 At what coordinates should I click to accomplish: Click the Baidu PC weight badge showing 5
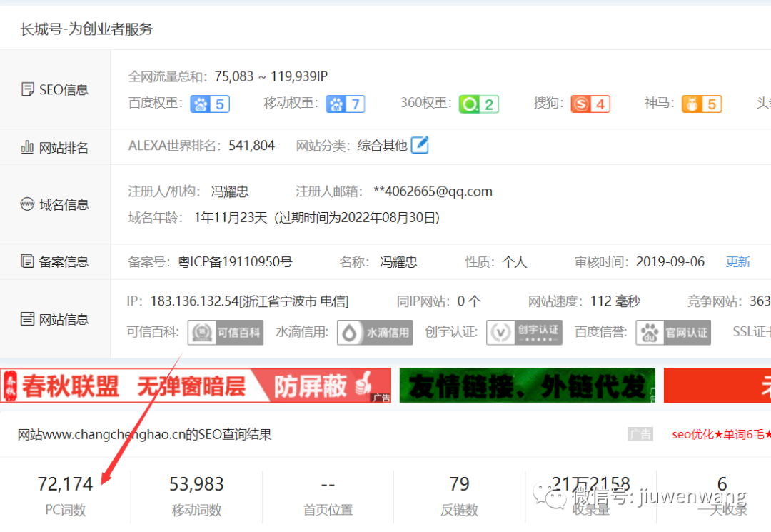210,104
